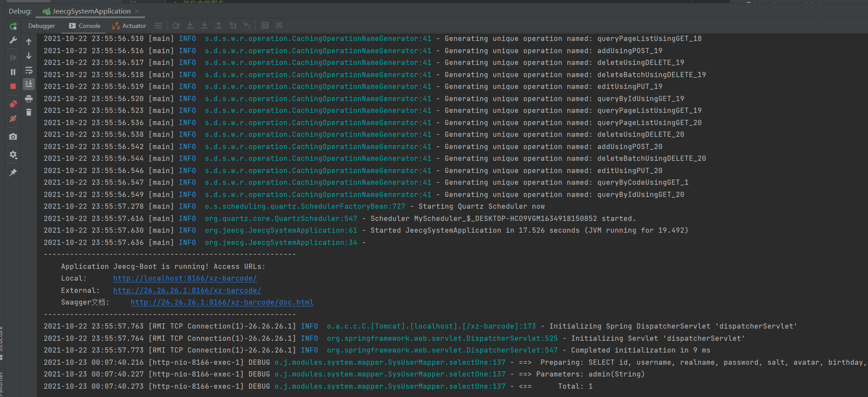The width and height of the screenshot is (868, 397).
Task: Click the 'addUsingPOST_19' log line
Action: 353,51
